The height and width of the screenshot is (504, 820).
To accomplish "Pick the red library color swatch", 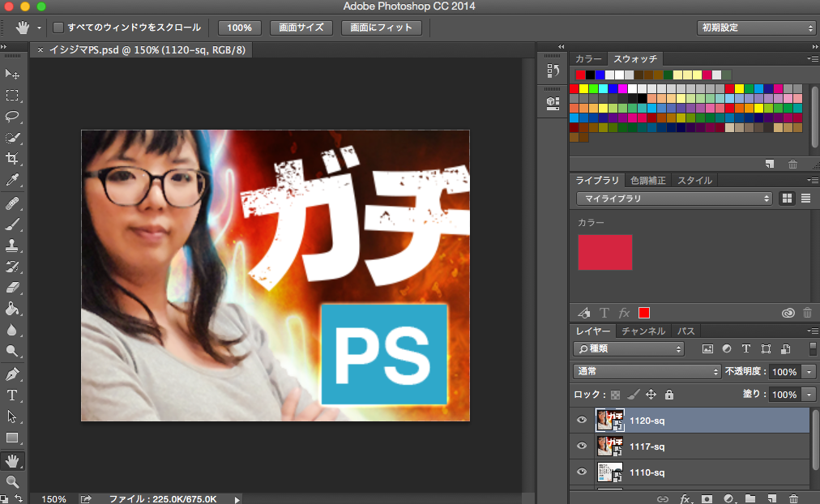I will coord(604,252).
